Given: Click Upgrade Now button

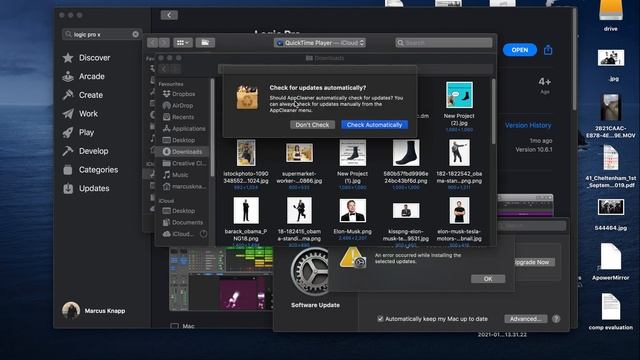Looking at the screenshot, I should pyautogui.click(x=533, y=262).
